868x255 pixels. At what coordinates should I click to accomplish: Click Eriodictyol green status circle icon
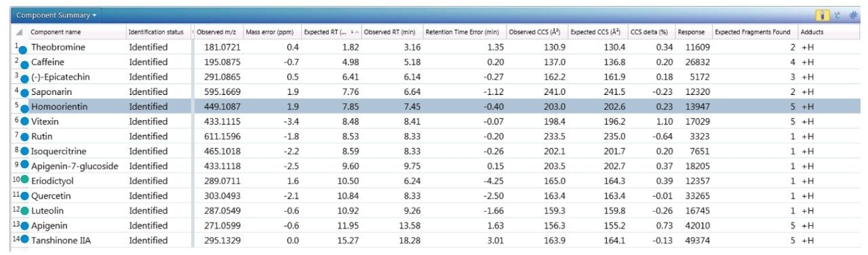(24, 180)
